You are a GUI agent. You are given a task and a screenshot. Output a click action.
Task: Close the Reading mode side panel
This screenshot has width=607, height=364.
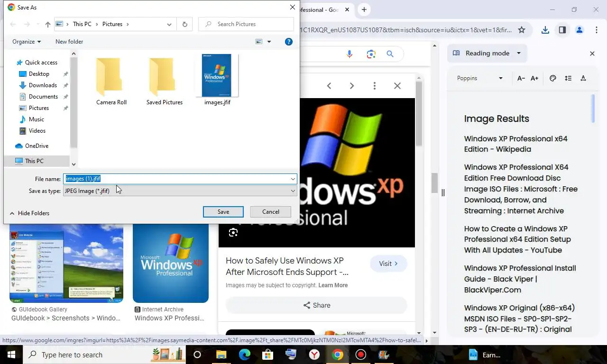click(592, 54)
